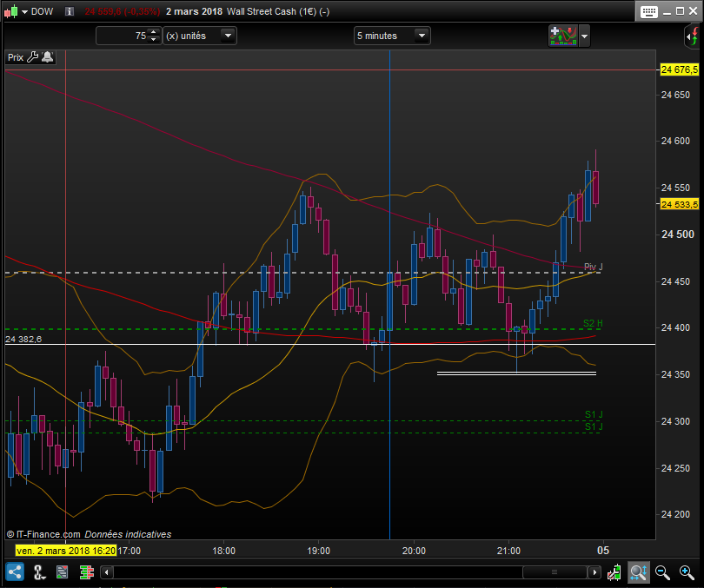Click the 24 676,5 yellow price tag
The image size is (704, 588).
(x=680, y=69)
